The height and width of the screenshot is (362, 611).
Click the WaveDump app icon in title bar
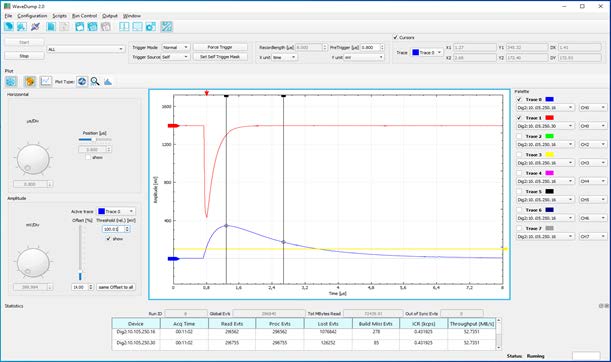7,6
